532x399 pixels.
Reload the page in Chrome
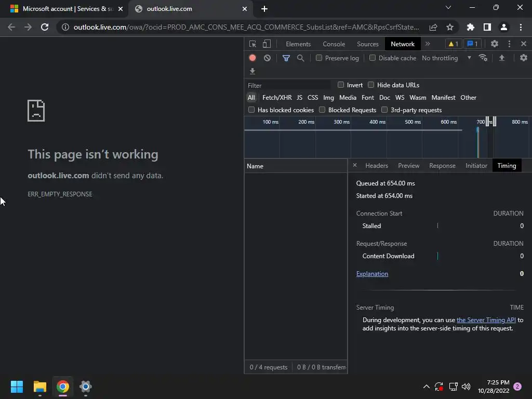point(45,27)
